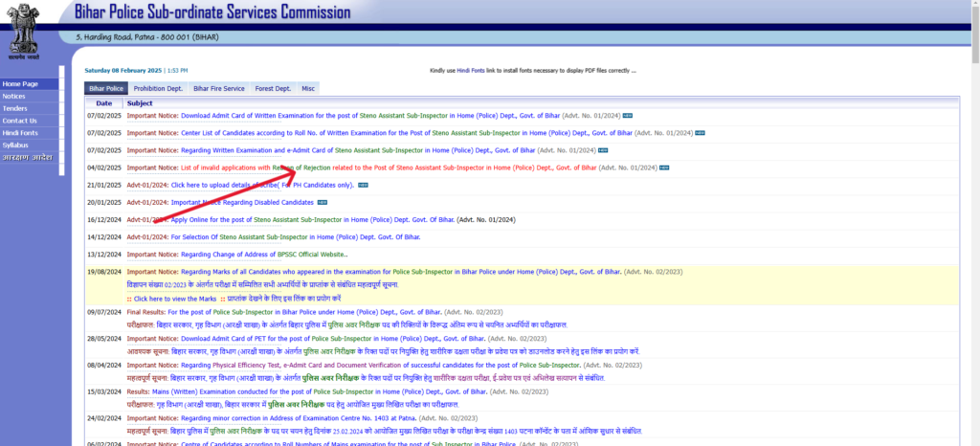Open Contact Us sidebar item
This screenshot has height=446, width=980.
(30, 121)
